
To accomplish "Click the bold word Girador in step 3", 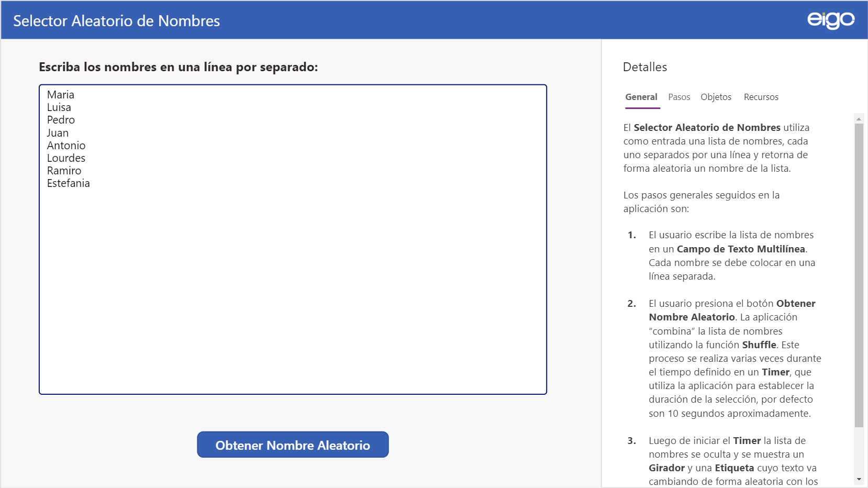I will coord(666,468).
